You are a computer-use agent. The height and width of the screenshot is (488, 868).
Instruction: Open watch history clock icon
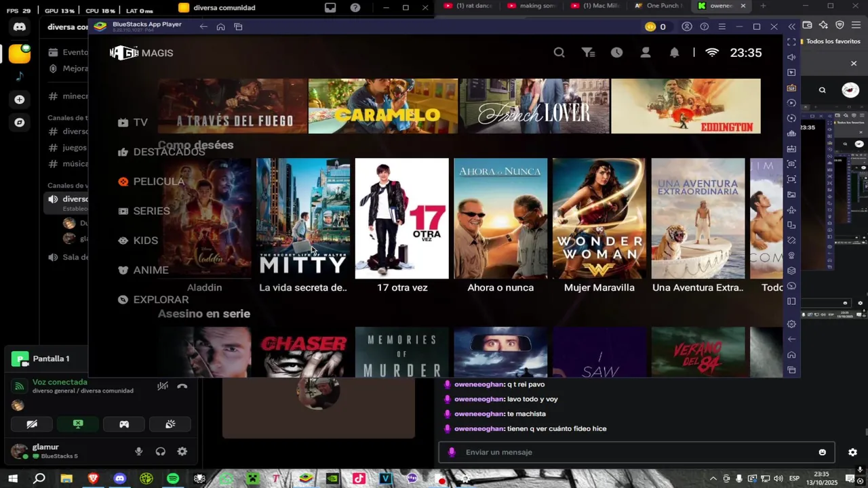616,52
